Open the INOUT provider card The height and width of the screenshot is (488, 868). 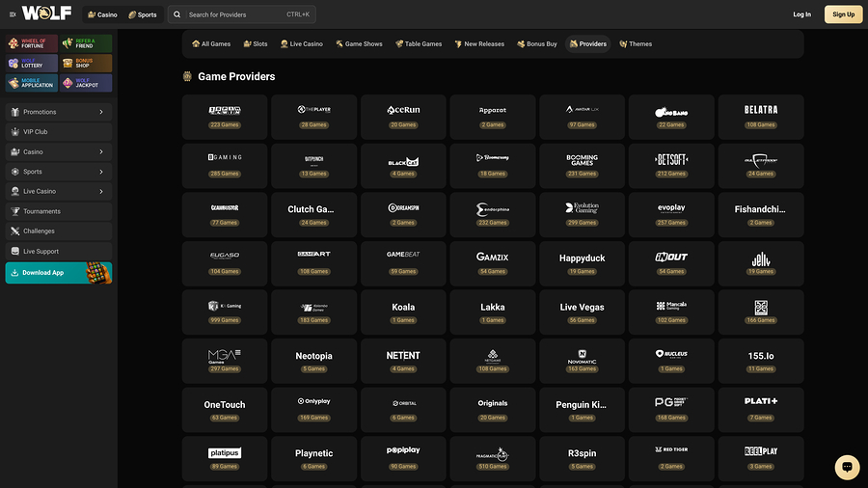(671, 263)
